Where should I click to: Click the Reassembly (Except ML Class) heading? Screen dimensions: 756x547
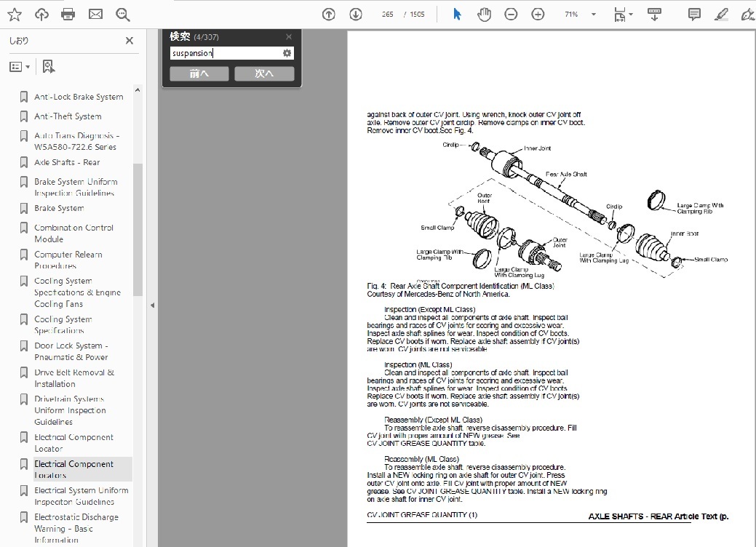(x=434, y=420)
